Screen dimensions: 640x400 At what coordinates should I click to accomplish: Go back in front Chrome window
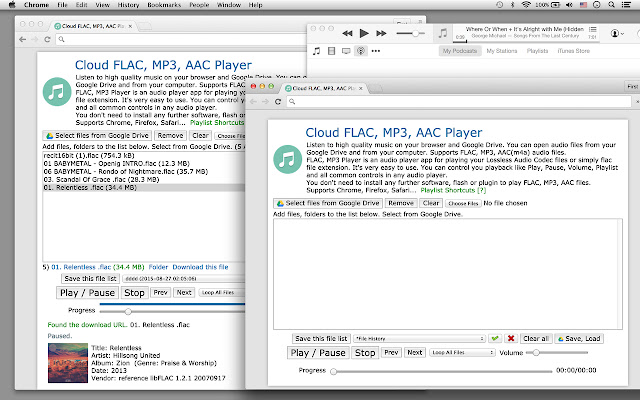pos(253,102)
